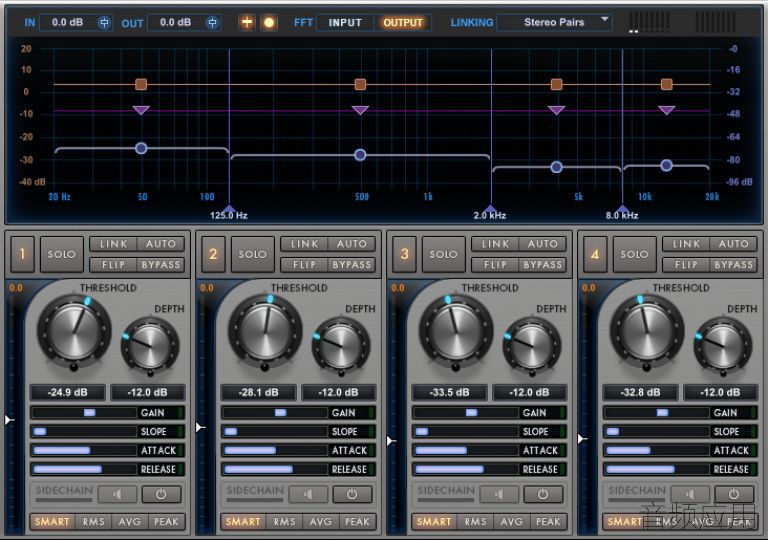Select AVG detection mode on band 2
Viewport: 768px width, 540px height.
point(321,522)
